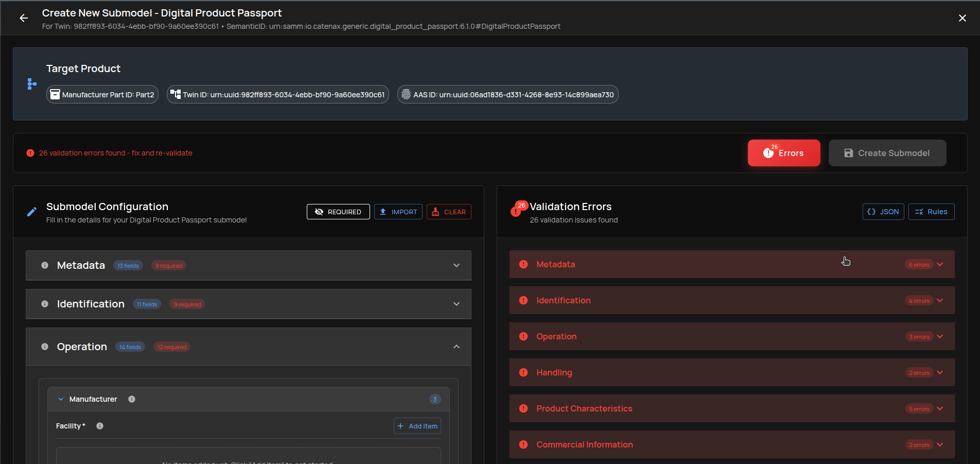The width and height of the screenshot is (980, 464).
Task: Click the Twin ID chip icon
Action: pos(176,94)
